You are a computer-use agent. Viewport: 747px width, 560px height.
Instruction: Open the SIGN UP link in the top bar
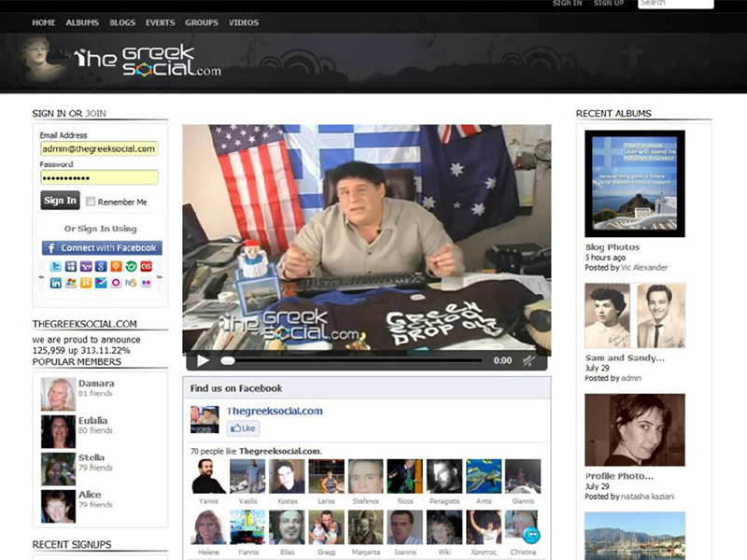pyautogui.click(x=609, y=4)
